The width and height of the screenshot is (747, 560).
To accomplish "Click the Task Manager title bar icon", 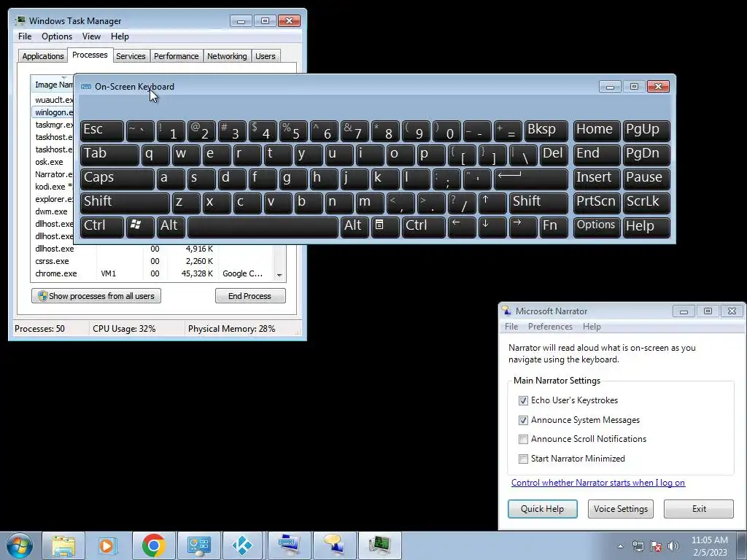I will (20, 21).
